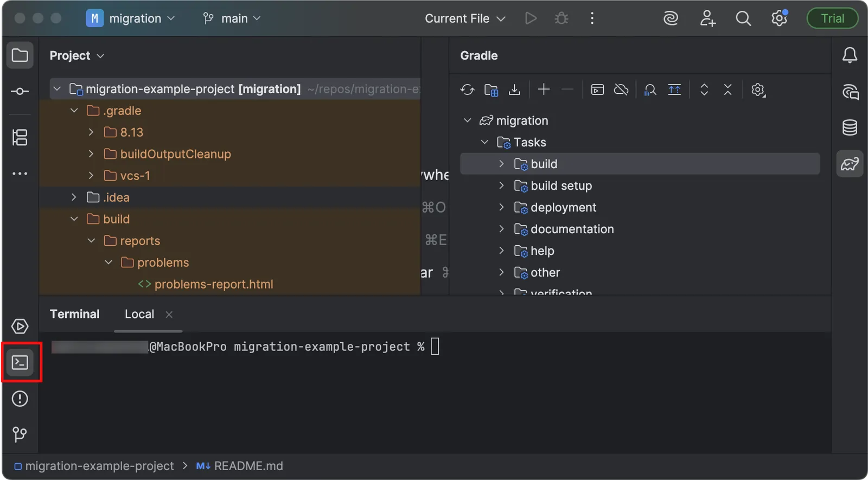The image size is (868, 480).
Task: Open Code With Me add user icon
Action: pyautogui.click(x=707, y=18)
